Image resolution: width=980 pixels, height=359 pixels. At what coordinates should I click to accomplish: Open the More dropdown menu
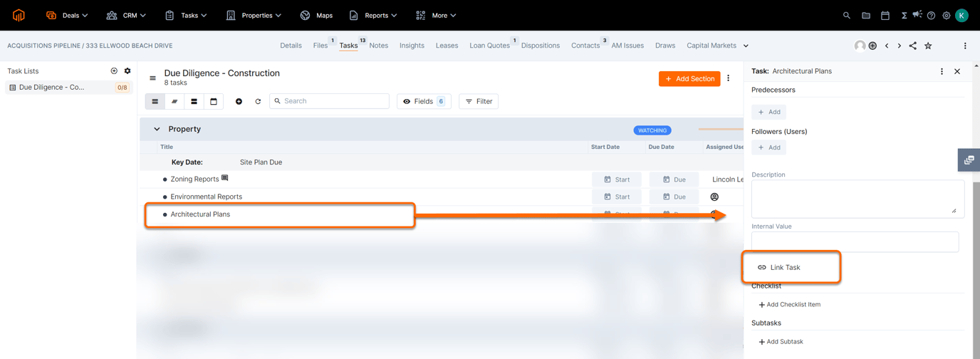coord(436,15)
